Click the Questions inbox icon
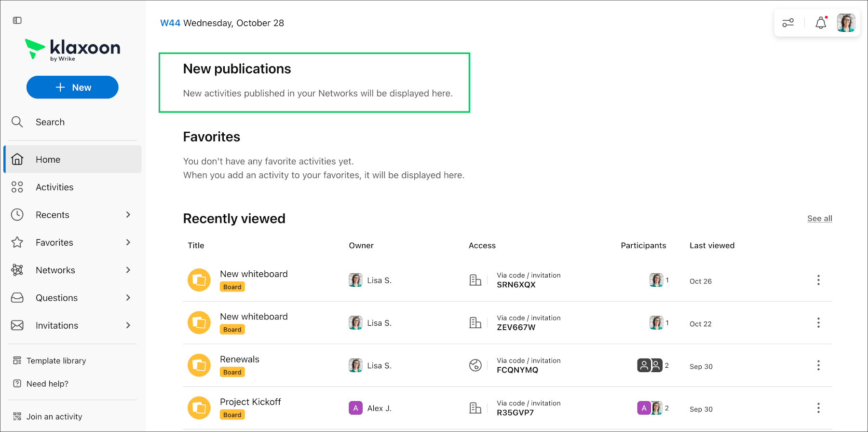 pos(17,298)
